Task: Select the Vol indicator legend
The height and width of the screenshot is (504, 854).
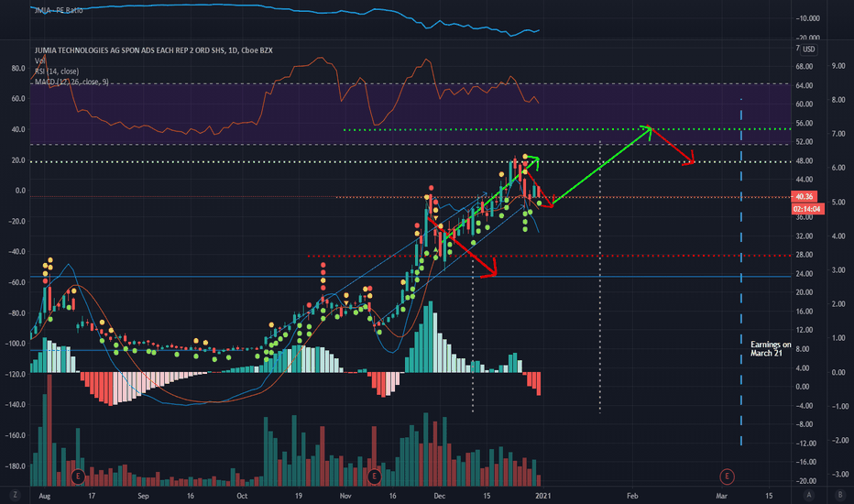Action: coord(39,61)
